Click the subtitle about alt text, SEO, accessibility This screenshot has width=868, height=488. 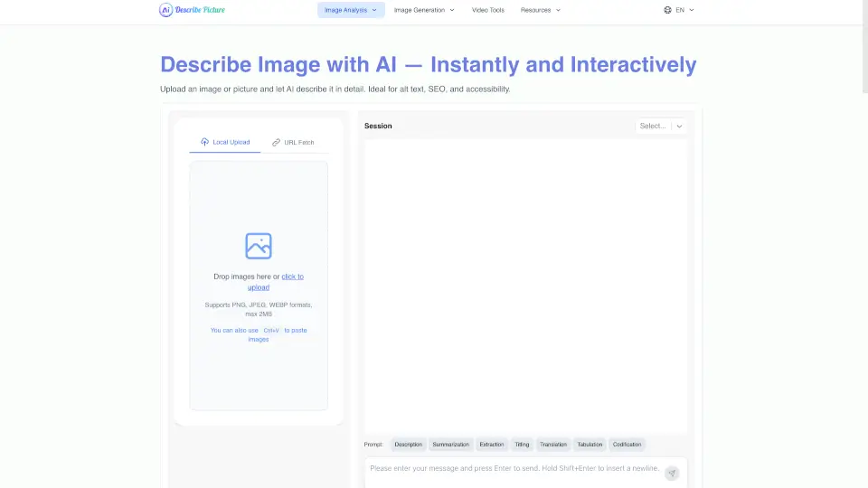[335, 89]
